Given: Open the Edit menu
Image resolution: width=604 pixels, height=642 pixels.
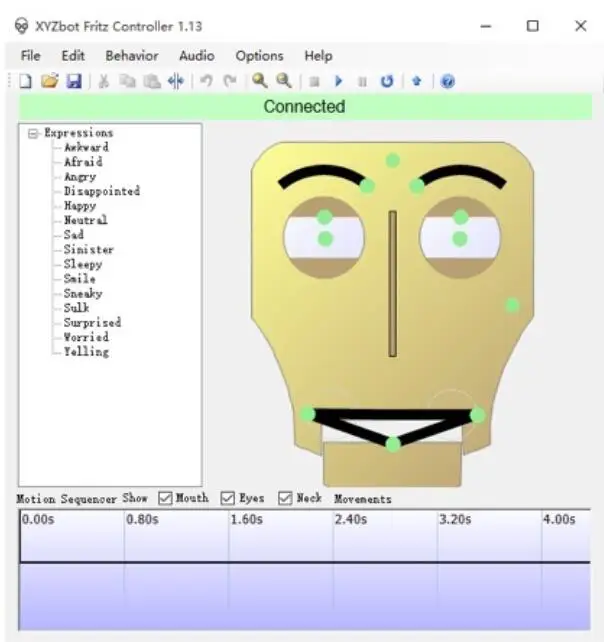Looking at the screenshot, I should tap(73, 56).
